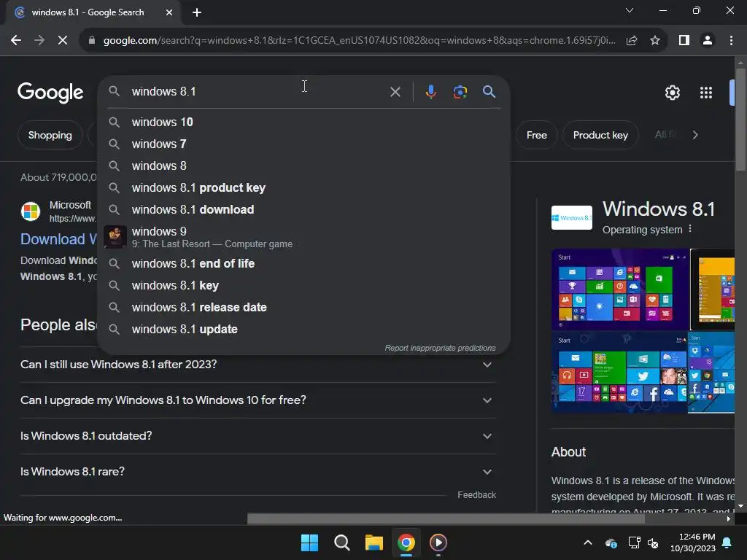Stop loading the page
This screenshot has height=560, width=747.
[63, 41]
